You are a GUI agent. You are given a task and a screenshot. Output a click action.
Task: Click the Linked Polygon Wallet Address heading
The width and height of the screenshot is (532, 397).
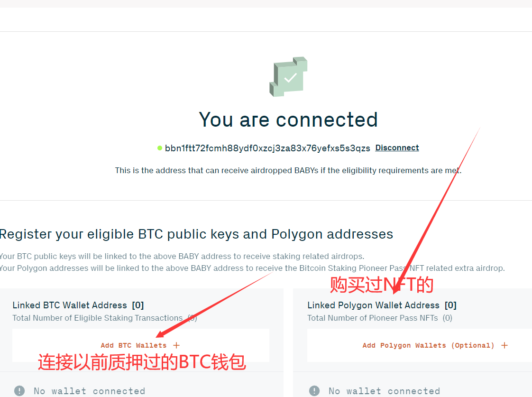coord(373,305)
